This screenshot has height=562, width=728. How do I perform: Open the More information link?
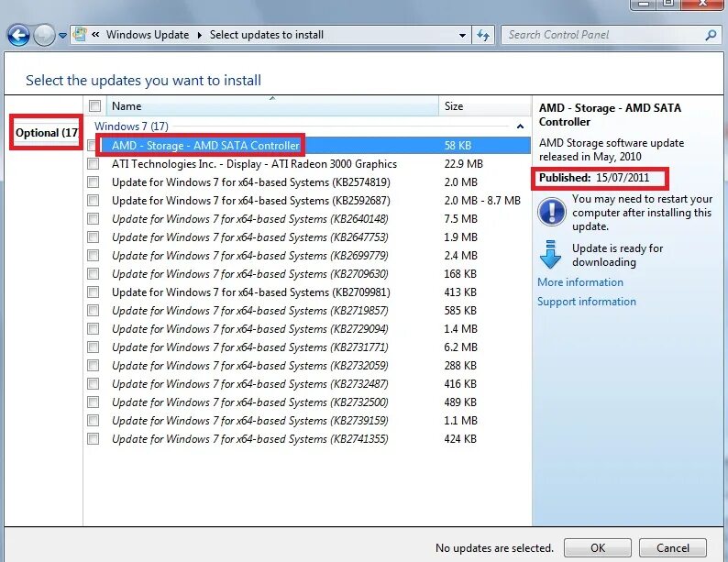pyautogui.click(x=580, y=282)
